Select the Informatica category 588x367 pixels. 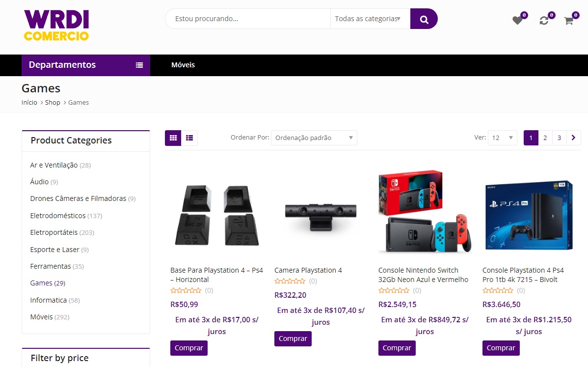49,300
